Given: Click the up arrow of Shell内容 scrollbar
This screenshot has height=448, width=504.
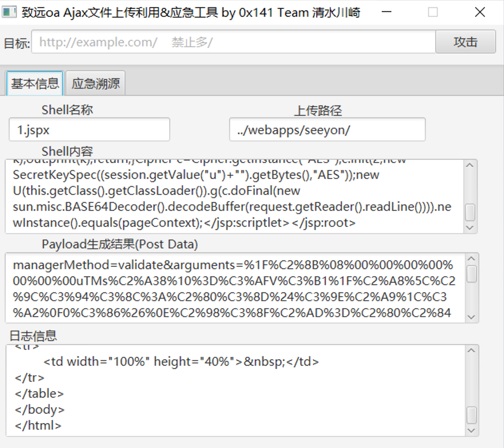Looking at the screenshot, I should (x=470, y=165).
